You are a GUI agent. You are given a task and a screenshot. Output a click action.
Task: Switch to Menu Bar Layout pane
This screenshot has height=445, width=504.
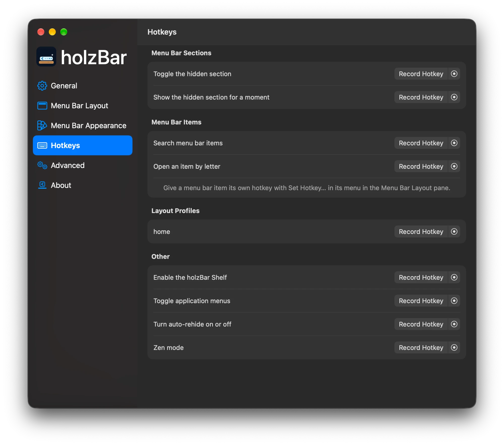click(x=83, y=106)
